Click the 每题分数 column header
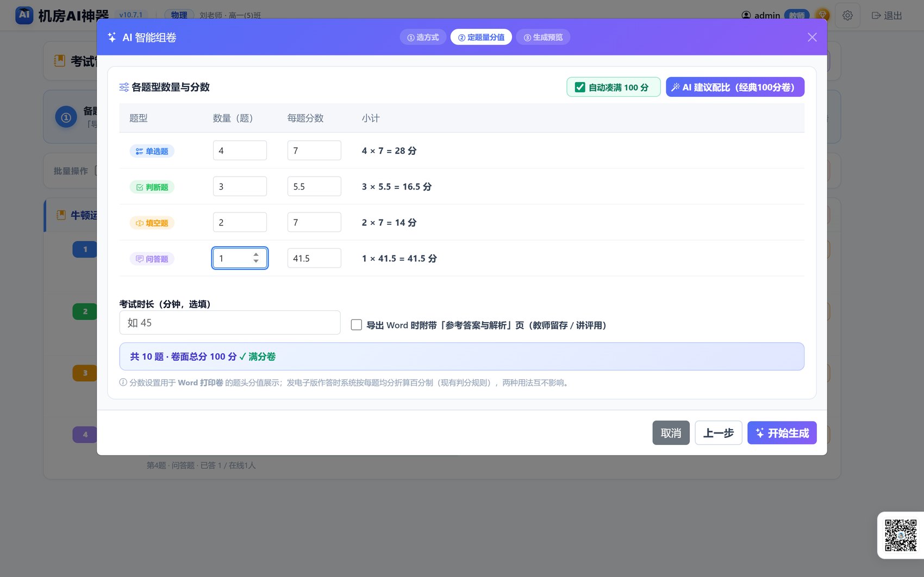Screen dimensions: 924x577 (x=305, y=118)
